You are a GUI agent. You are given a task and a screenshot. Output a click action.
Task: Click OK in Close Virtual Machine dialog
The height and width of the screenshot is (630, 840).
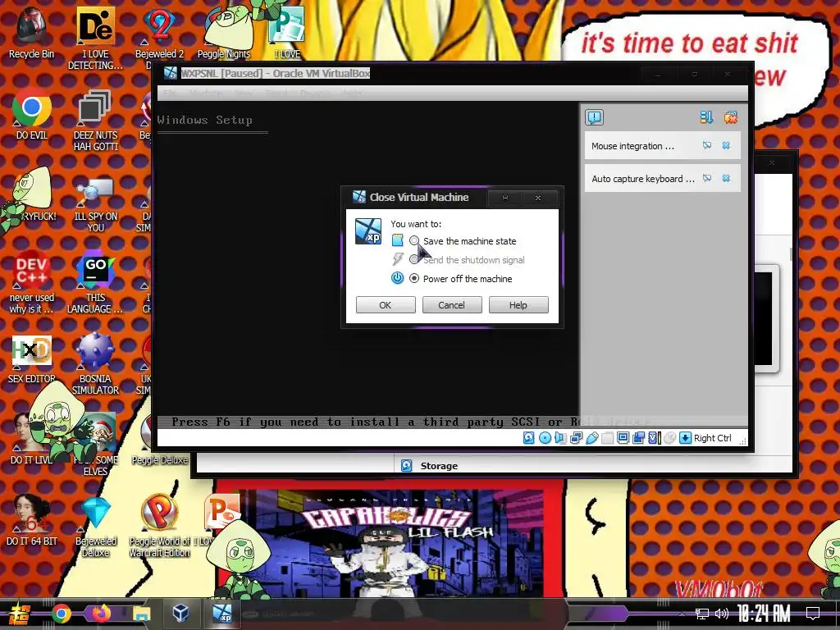(386, 305)
